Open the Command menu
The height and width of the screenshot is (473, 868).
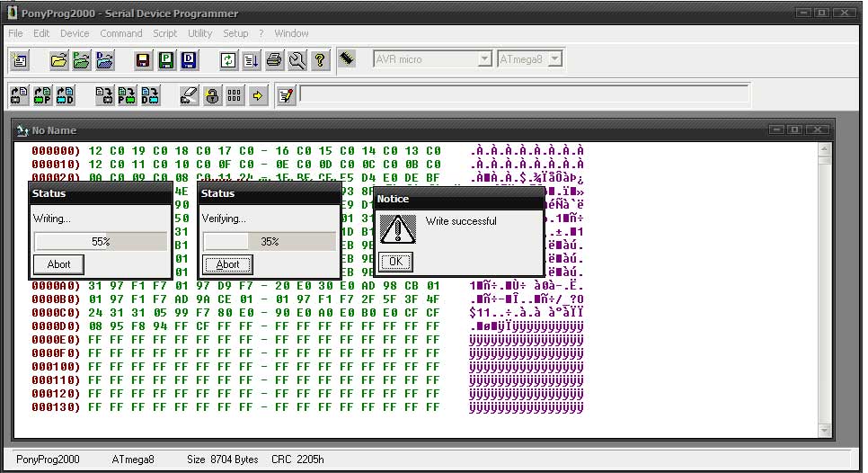pyautogui.click(x=121, y=33)
